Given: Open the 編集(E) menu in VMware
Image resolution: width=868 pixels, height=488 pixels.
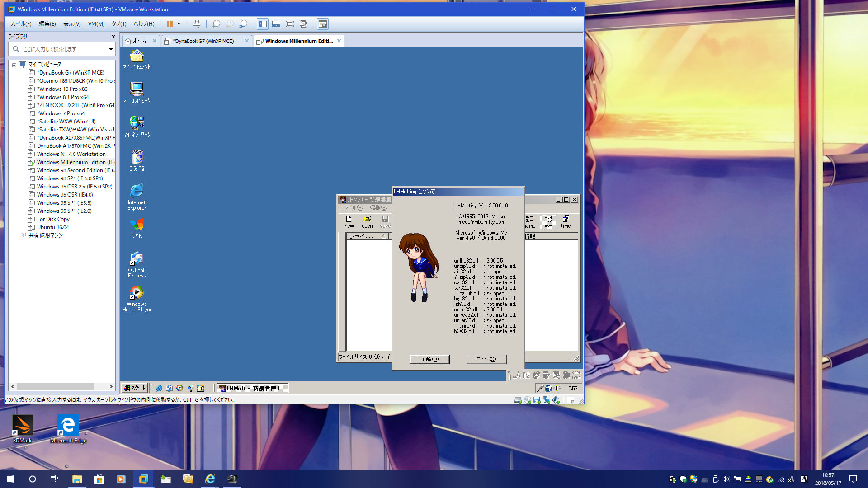Looking at the screenshot, I should click(x=47, y=24).
